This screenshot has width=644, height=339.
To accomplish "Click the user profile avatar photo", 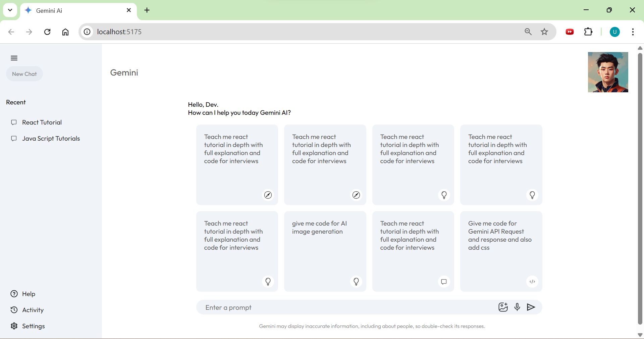I will (608, 72).
